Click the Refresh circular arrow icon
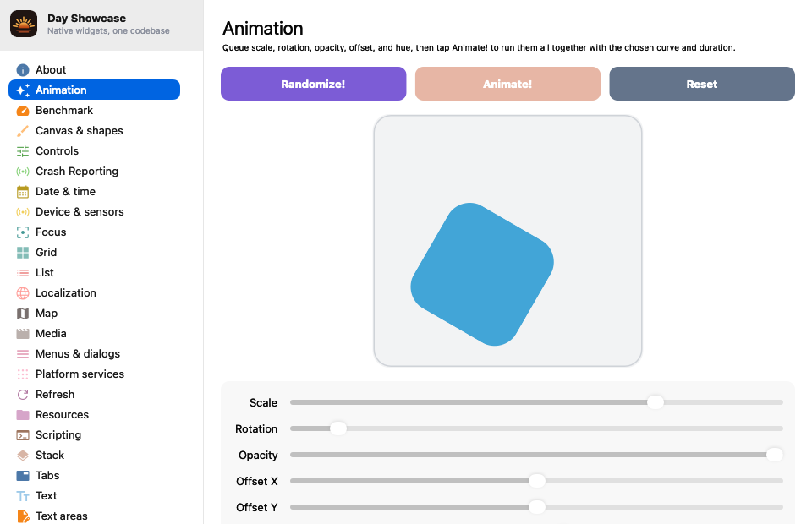Image resolution: width=812 pixels, height=524 pixels. (23, 395)
